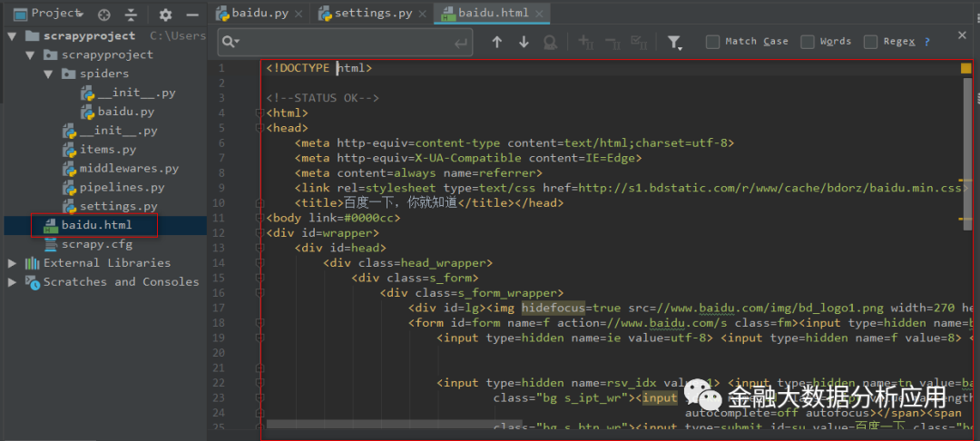This screenshot has width=980, height=441.
Task: Go to previous occurrence arrow
Action: (497, 42)
